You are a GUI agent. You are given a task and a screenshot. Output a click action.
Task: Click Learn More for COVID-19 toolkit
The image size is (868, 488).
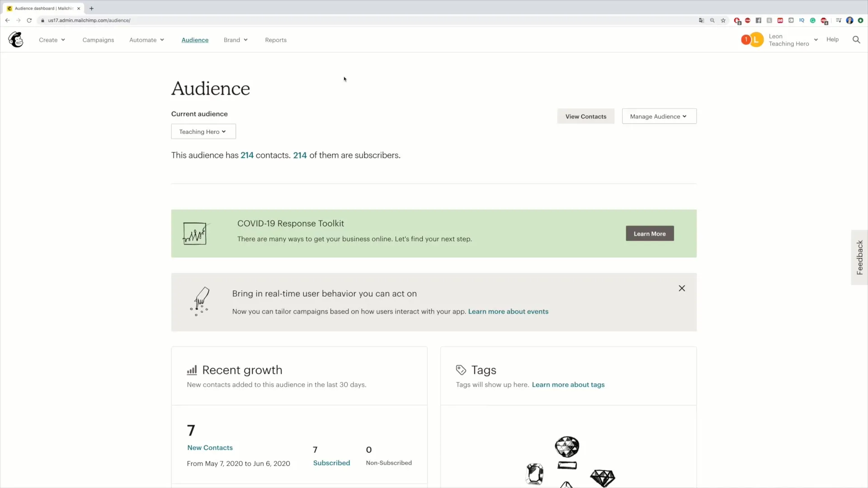pyautogui.click(x=650, y=233)
